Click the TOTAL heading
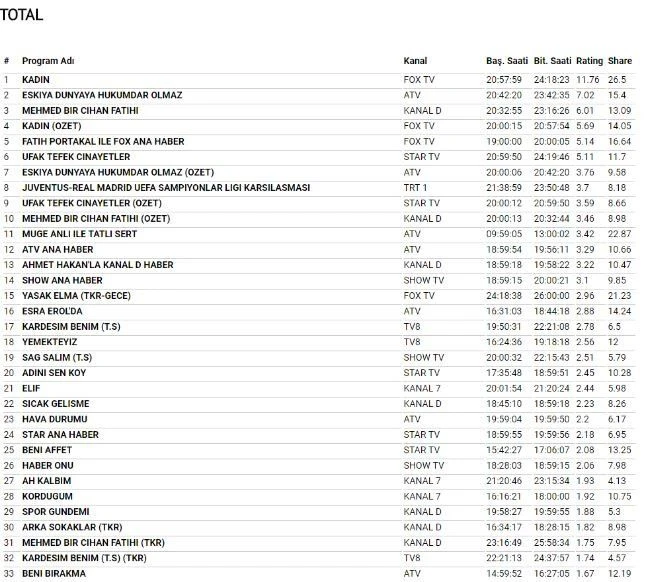The image size is (646, 582). click(x=22, y=15)
